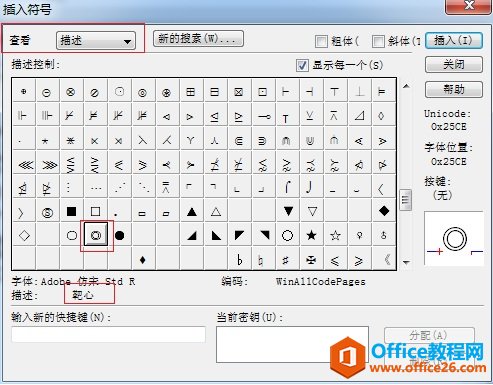Pick the Maltese cross symbol
This screenshot has width=493, height=385.
(311, 260)
